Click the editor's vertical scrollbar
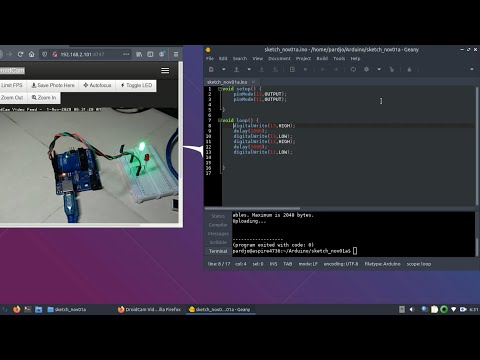 tap(477, 146)
